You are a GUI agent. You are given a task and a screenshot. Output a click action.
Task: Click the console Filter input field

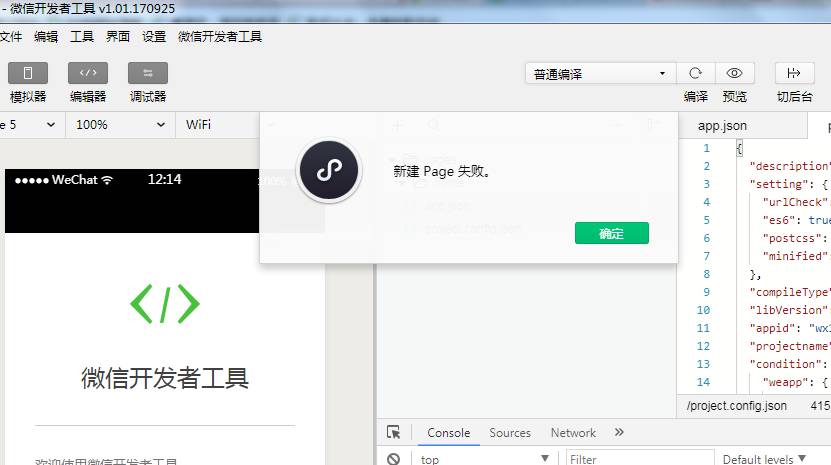(640, 459)
